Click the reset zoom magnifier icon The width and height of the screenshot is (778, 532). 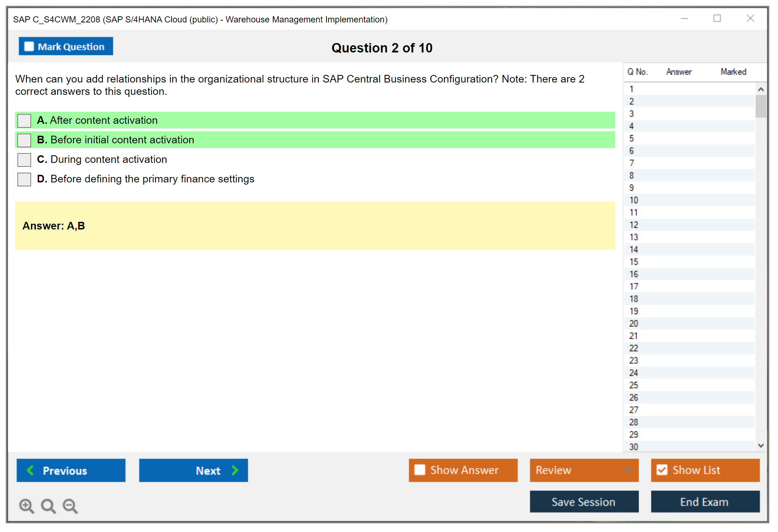tap(48, 506)
